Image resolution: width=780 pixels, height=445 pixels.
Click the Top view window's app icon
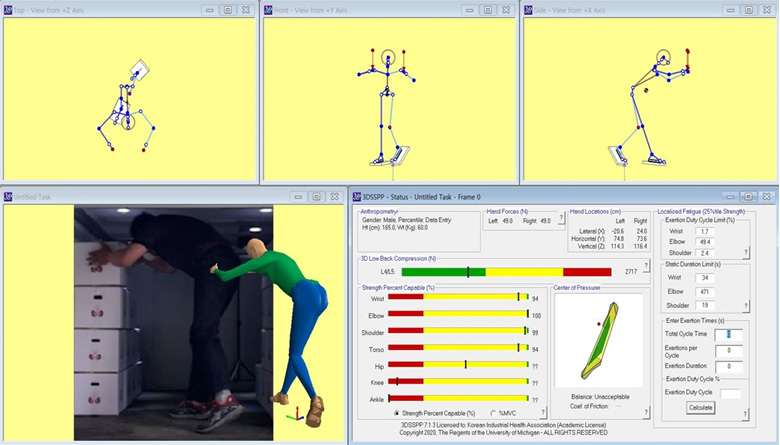(9, 9)
